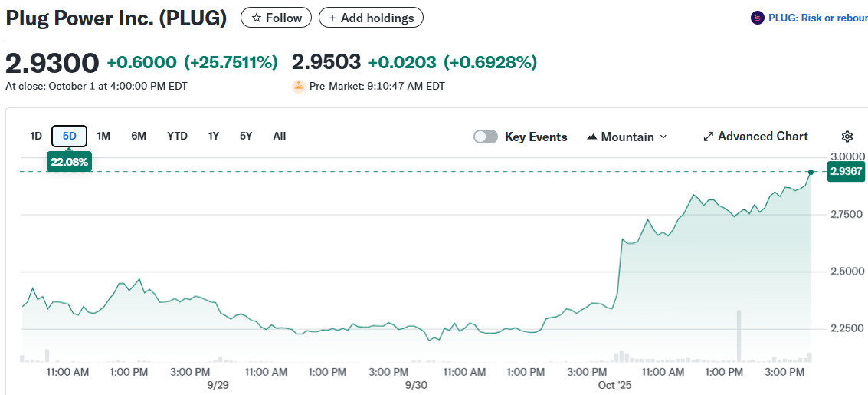The height and width of the screenshot is (395, 868).
Task: Click the Add holdings button
Action: click(x=371, y=18)
